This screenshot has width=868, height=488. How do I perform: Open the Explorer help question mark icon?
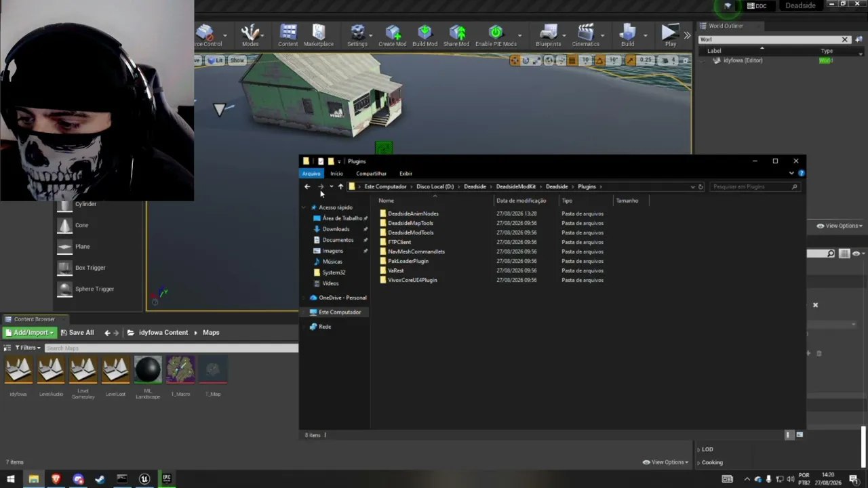point(801,174)
